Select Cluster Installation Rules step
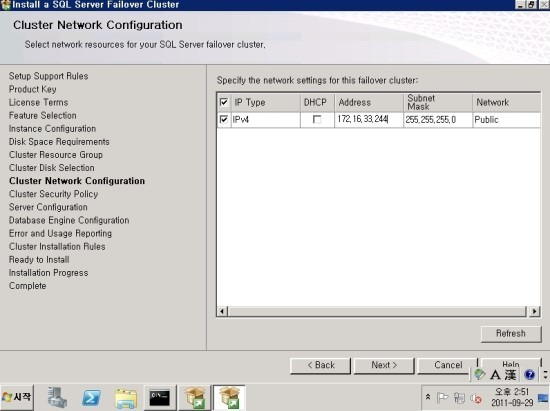Viewport: 550px width, 411px height. pyautogui.click(x=57, y=247)
